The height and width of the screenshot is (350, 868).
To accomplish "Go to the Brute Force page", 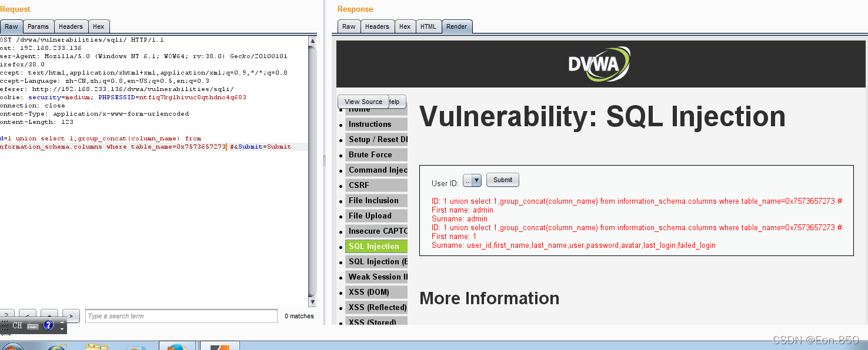I will [x=376, y=154].
